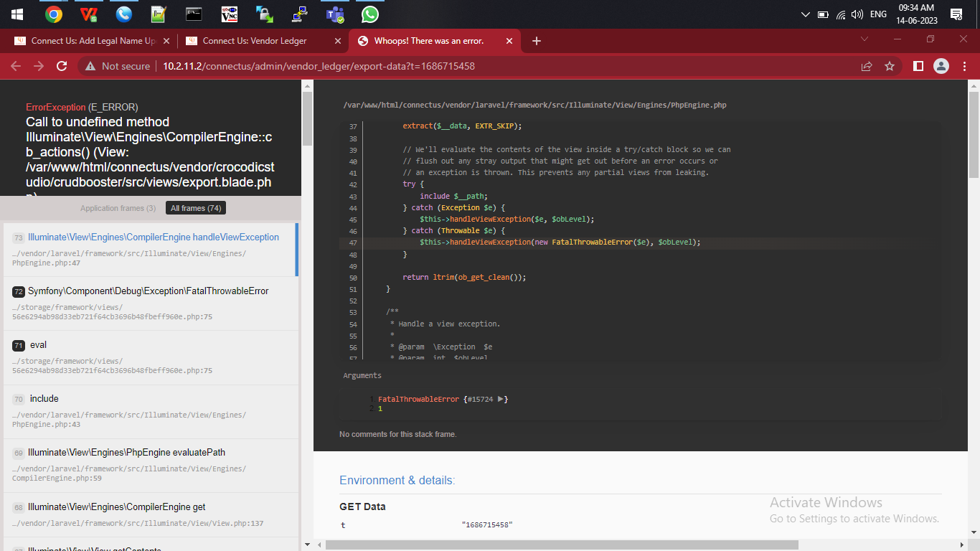Click the highlighted code line 47
The height and width of the screenshot is (551, 980).
click(x=641, y=242)
